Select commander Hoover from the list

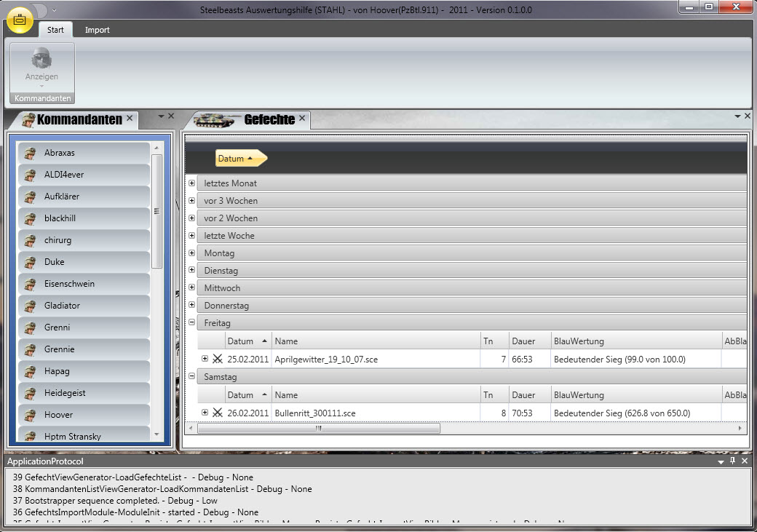(x=58, y=415)
